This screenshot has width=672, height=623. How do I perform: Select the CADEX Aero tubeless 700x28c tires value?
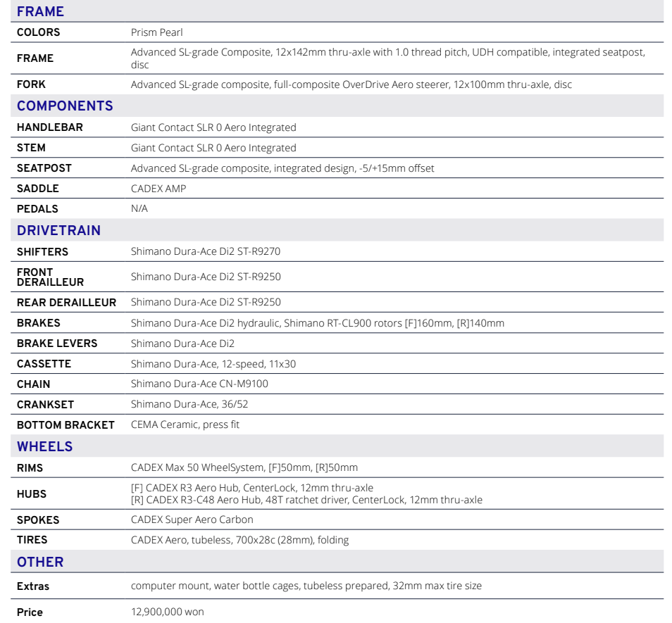pyautogui.click(x=240, y=541)
